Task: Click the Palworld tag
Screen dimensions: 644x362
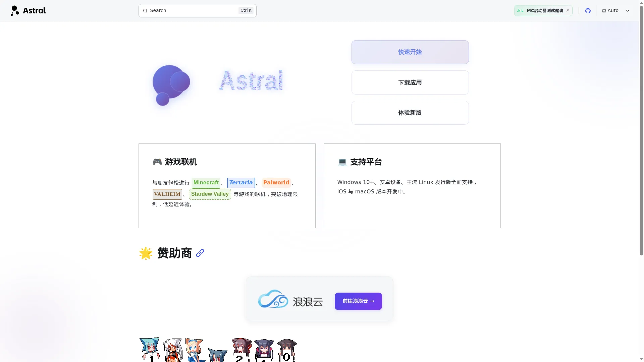Action: (x=276, y=183)
